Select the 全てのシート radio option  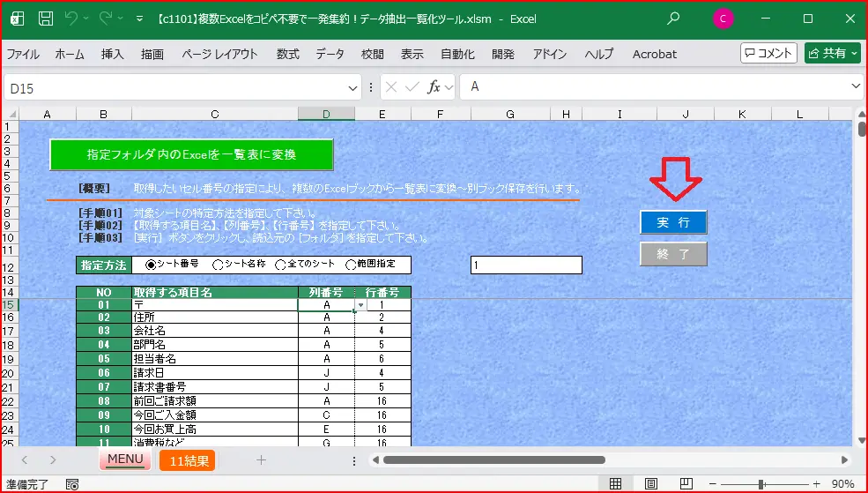[281, 265]
